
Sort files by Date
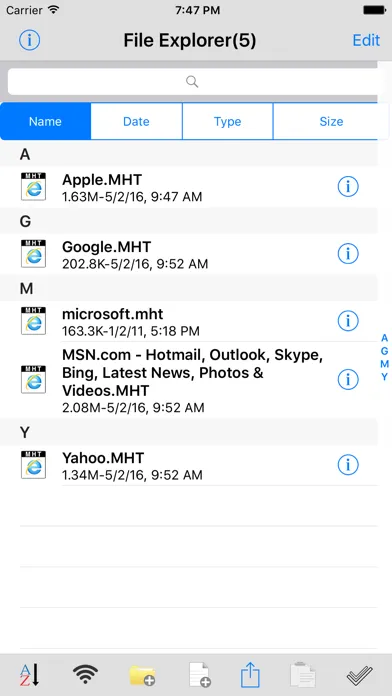click(136, 122)
